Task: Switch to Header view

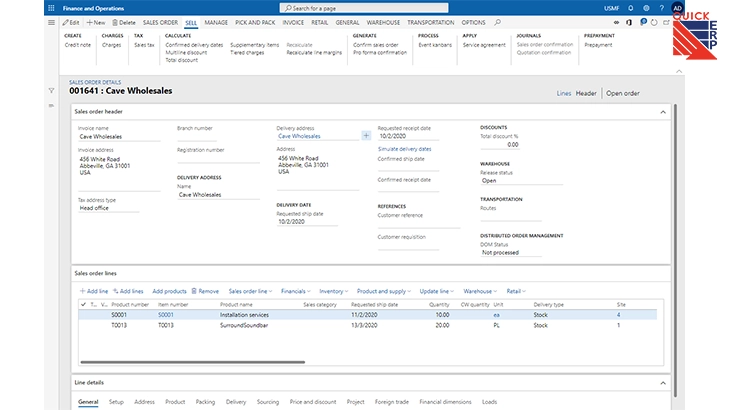Action: [586, 93]
